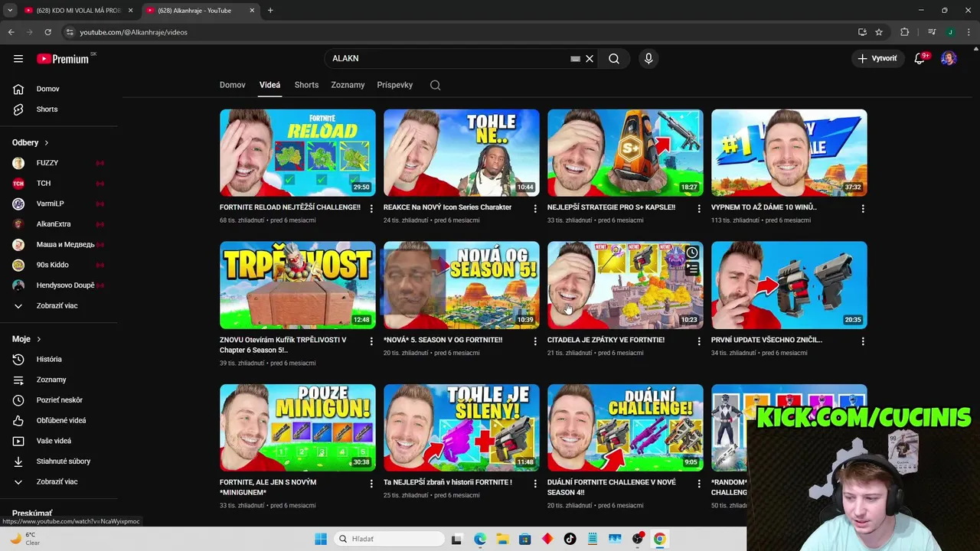The width and height of the screenshot is (980, 551).
Task: Click the browser reload button
Action: [47, 32]
